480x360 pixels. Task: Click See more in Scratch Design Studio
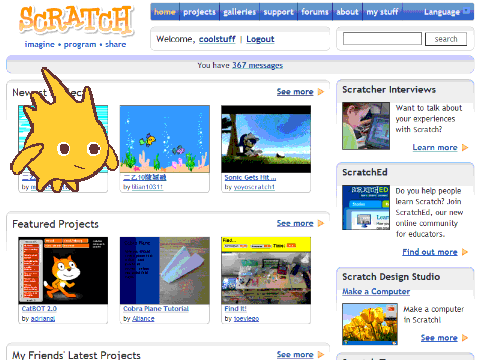439,338
